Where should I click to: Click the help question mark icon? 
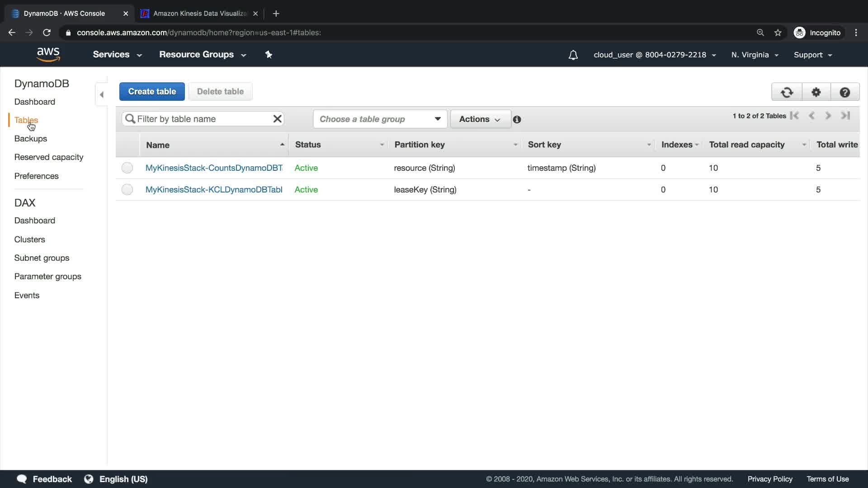(x=844, y=92)
